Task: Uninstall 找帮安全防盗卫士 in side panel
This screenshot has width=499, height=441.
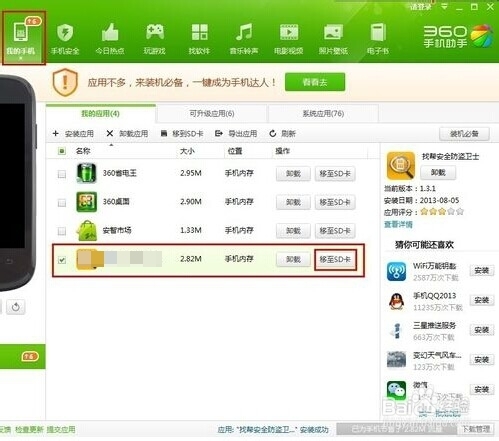Action: [x=438, y=172]
